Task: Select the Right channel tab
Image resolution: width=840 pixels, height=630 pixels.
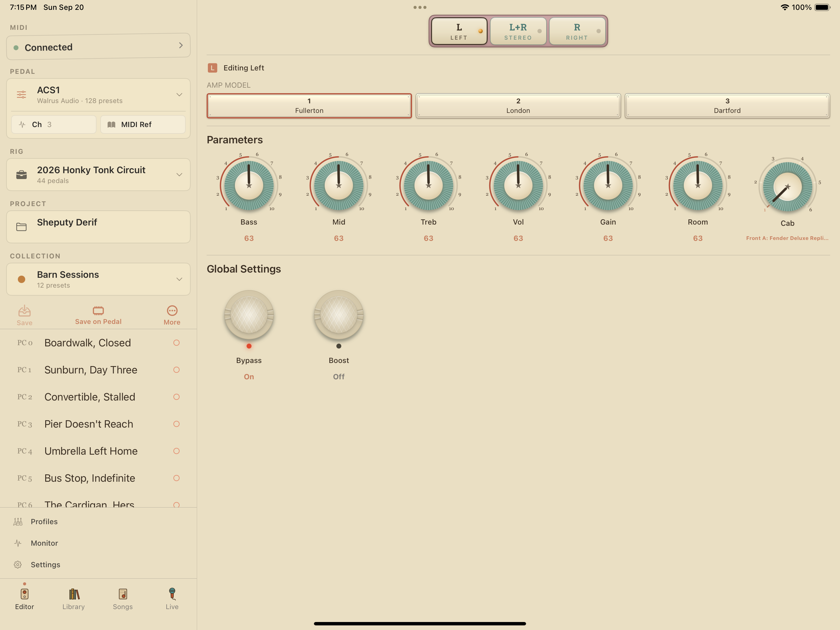Action: click(x=577, y=31)
